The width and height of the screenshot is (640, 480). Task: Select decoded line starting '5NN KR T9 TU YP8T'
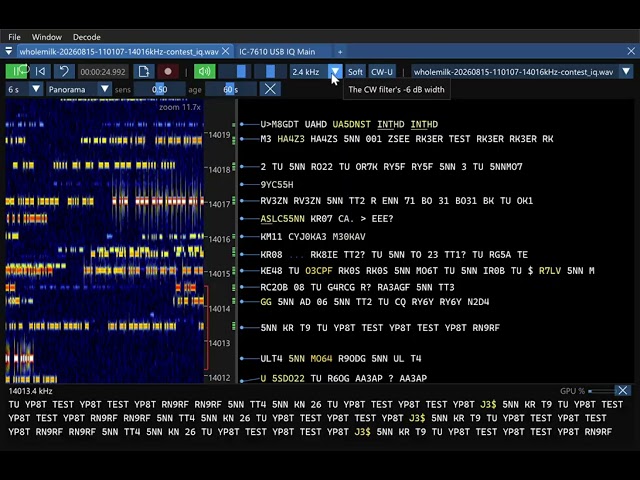(x=380, y=327)
